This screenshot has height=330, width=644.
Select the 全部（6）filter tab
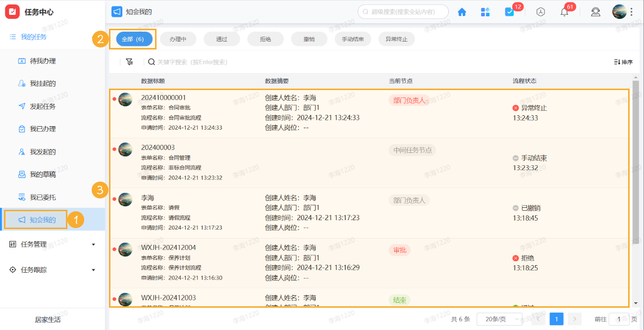pyautogui.click(x=132, y=39)
